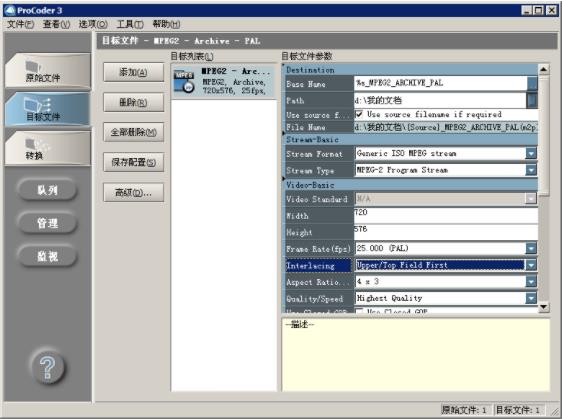Screen dimensions: 562x420
Task: Open 高级(D)... advanced settings
Action: tap(133, 192)
